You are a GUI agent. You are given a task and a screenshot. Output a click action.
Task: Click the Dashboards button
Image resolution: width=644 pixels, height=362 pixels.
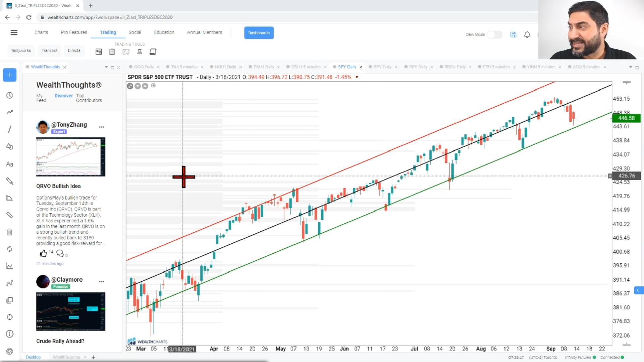pos(259,33)
